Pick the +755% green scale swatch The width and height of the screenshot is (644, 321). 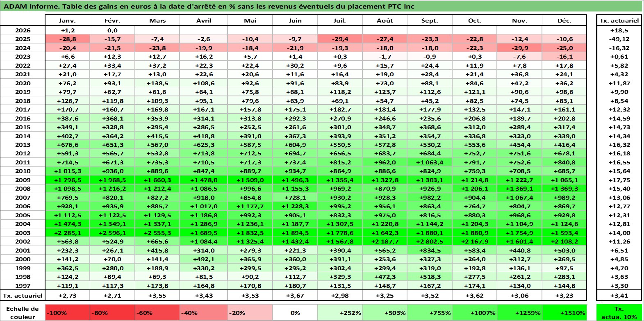click(430, 312)
